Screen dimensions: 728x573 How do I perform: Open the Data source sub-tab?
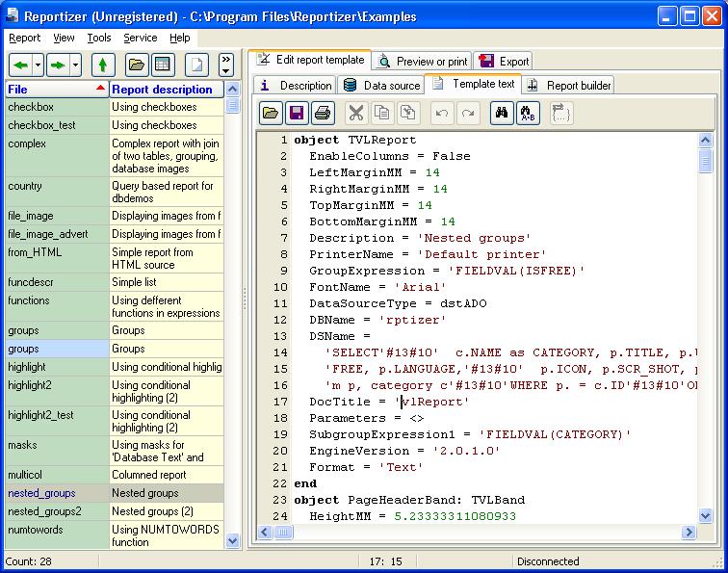coord(381,86)
